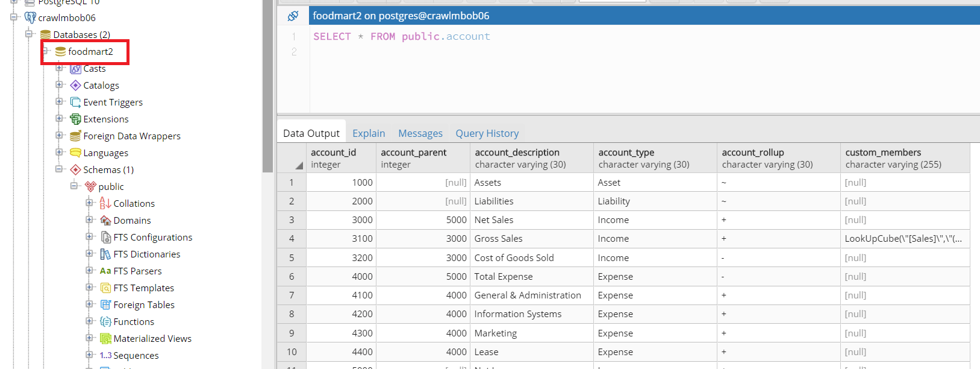Expand the Functions tree node

(89, 321)
